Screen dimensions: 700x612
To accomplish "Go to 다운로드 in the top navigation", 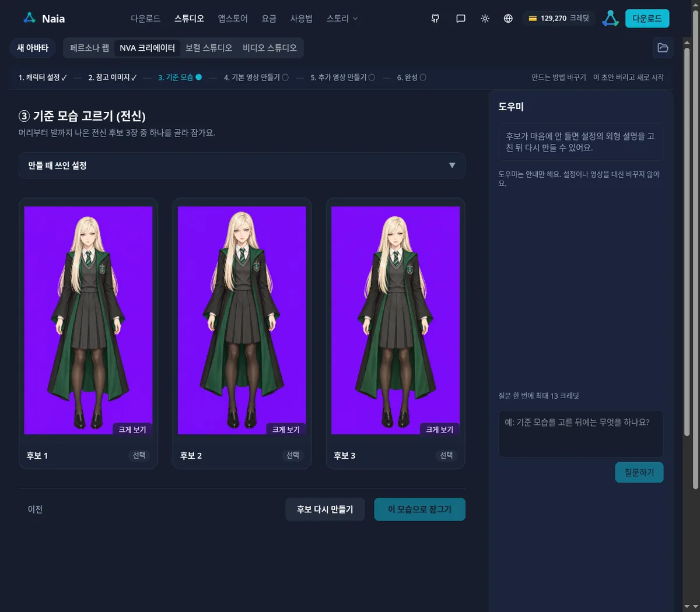I will coord(145,19).
